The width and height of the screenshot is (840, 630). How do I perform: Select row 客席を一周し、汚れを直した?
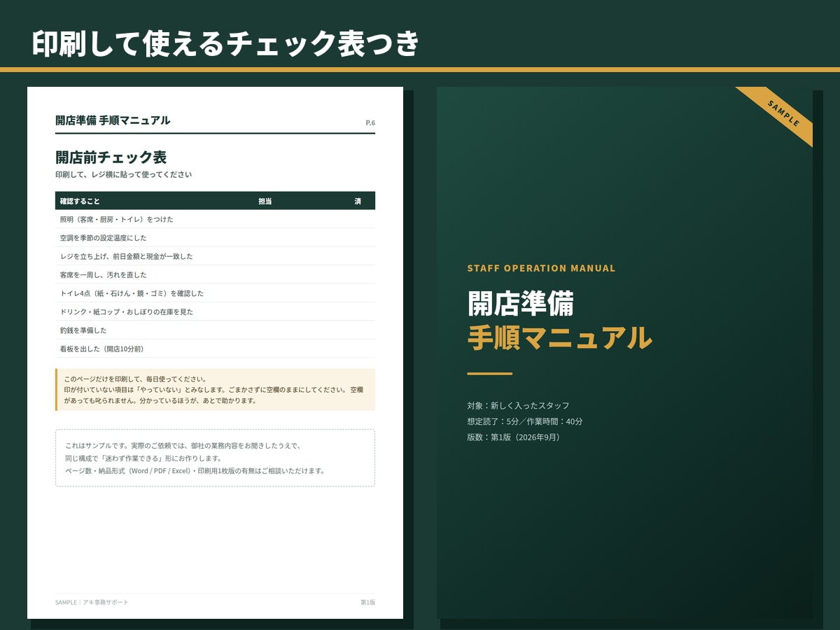click(215, 274)
